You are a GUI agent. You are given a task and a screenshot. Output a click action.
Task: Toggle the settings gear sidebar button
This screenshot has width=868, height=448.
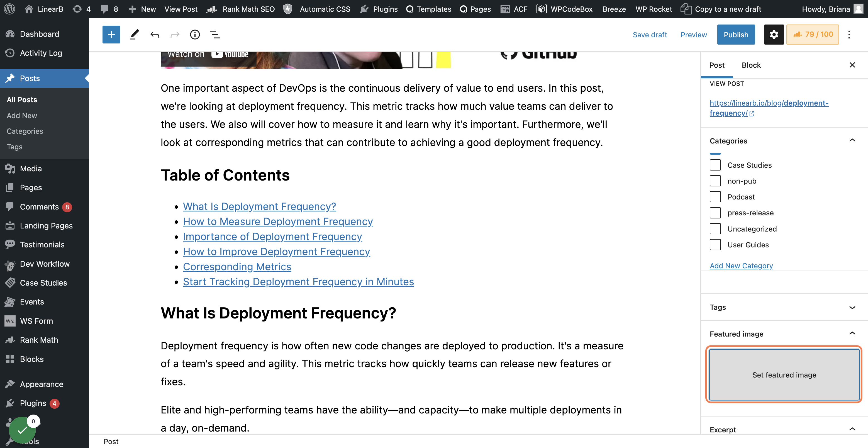[774, 34]
